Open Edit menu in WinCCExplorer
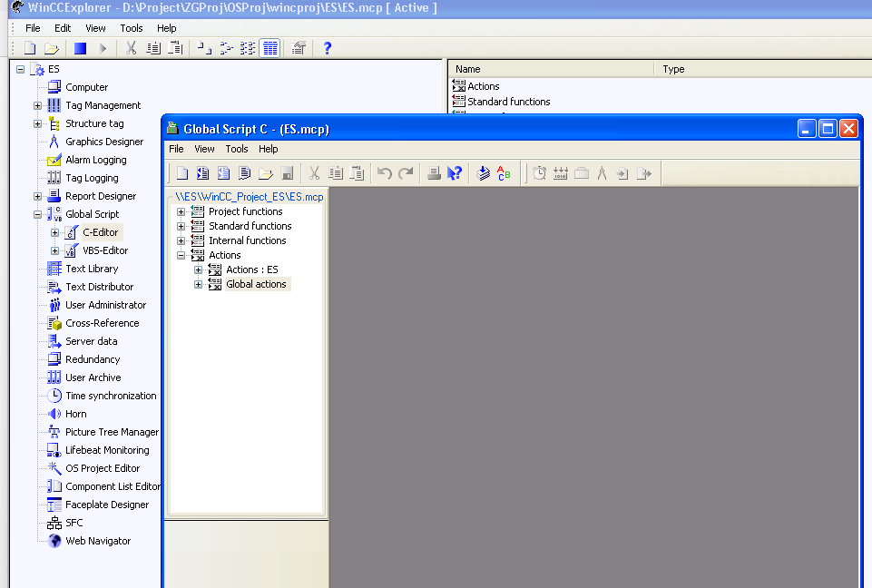 pos(63,28)
